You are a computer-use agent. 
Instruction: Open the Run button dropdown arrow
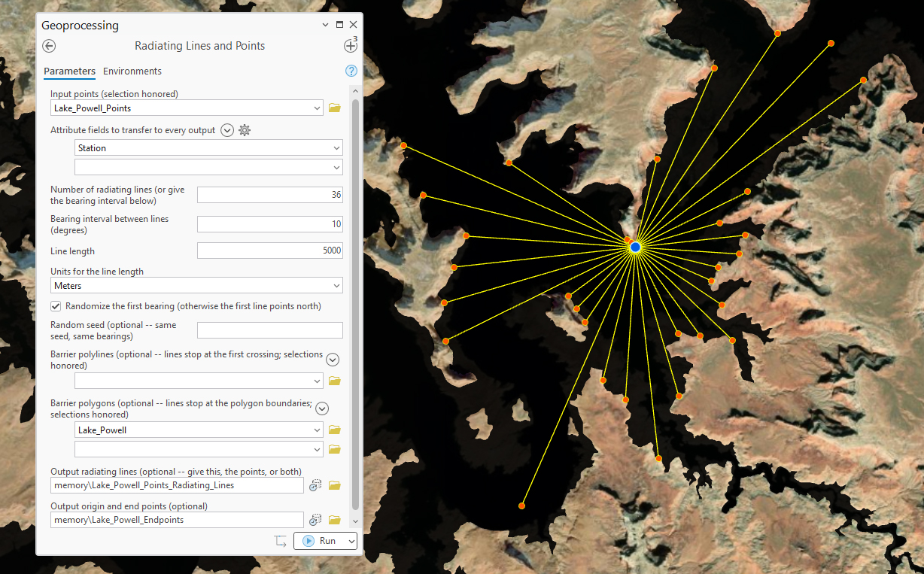point(350,541)
